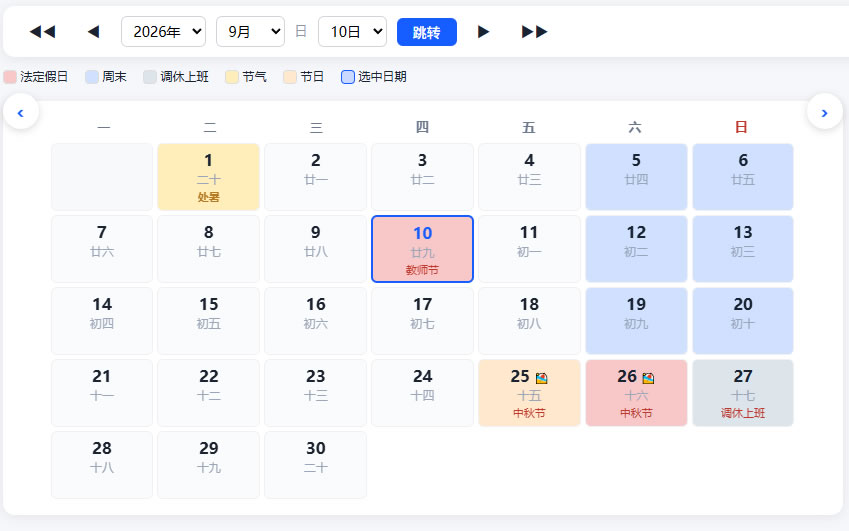Image resolution: width=849 pixels, height=531 pixels.
Task: Select September 9 day cell
Action: [316, 249]
